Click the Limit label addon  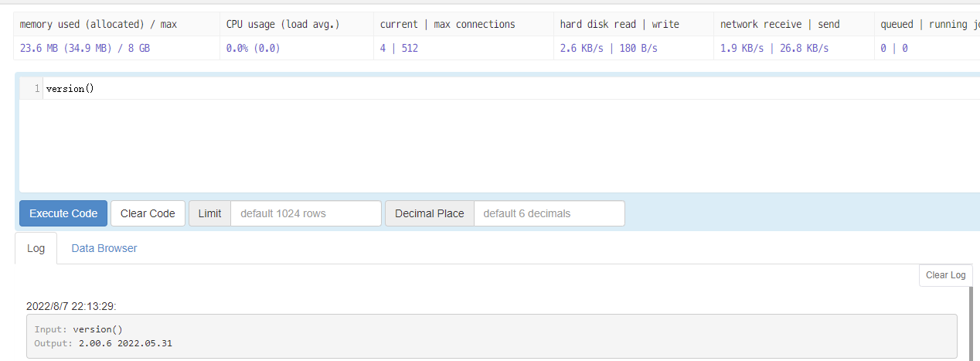tap(209, 213)
